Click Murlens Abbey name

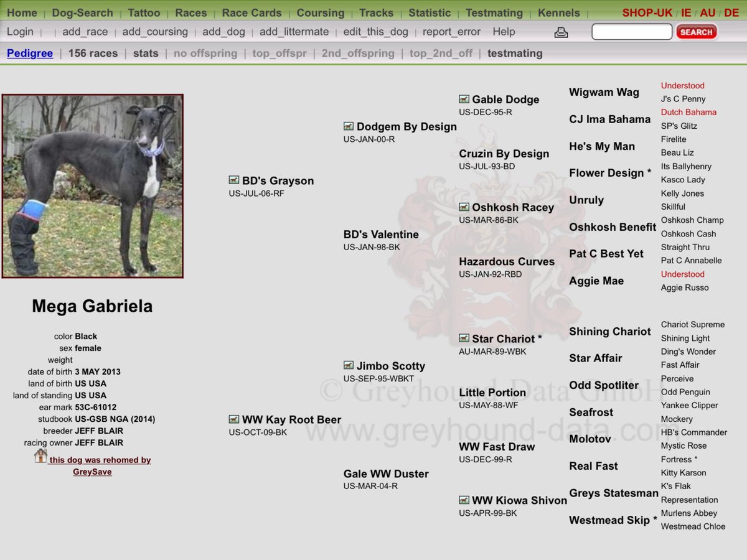tap(689, 513)
